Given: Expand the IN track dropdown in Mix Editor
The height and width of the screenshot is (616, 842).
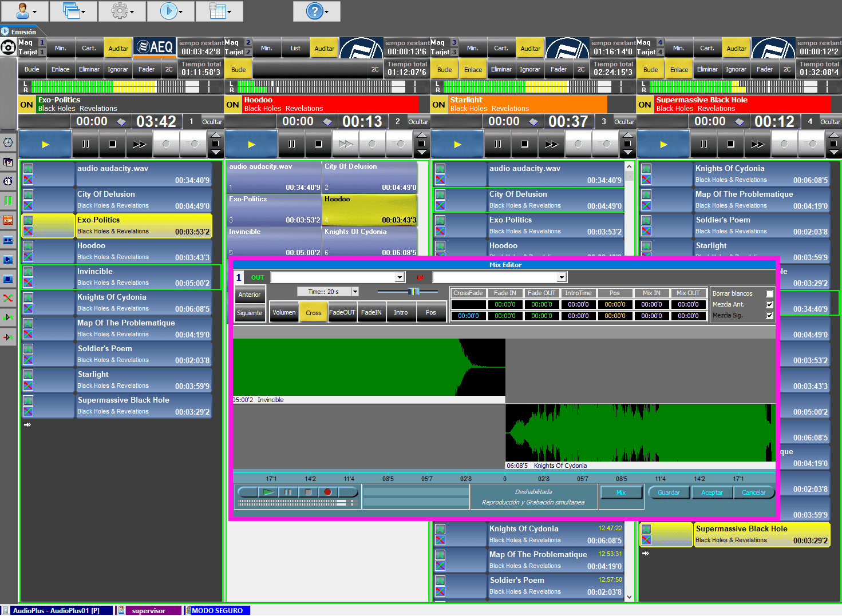Looking at the screenshot, I should (x=562, y=277).
